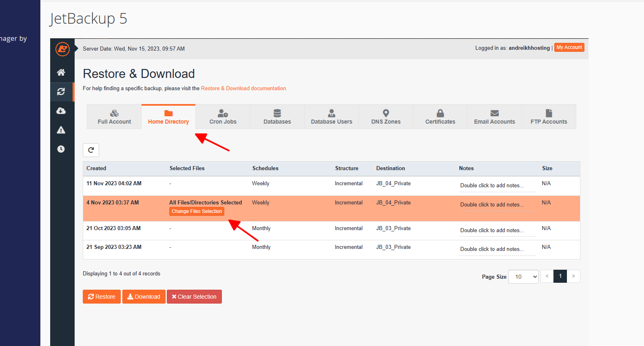Switch to the Database Users tab

pos(332,117)
